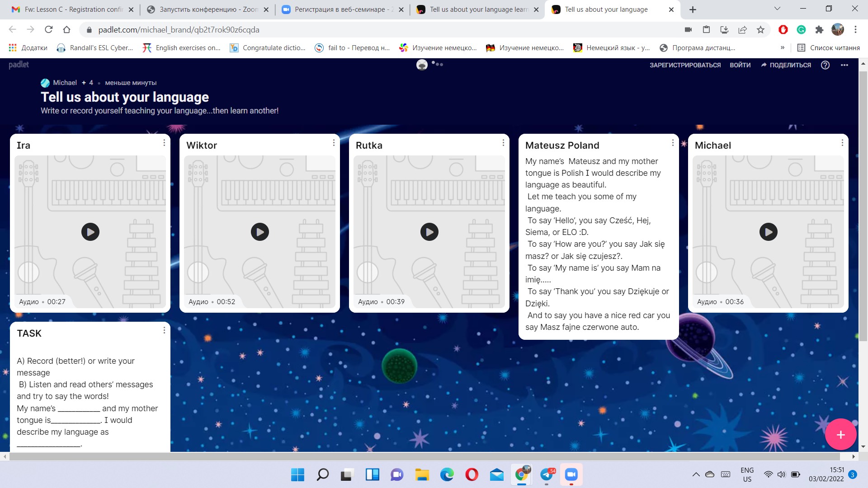Open Chrome extensions puzzle icon

[819, 30]
